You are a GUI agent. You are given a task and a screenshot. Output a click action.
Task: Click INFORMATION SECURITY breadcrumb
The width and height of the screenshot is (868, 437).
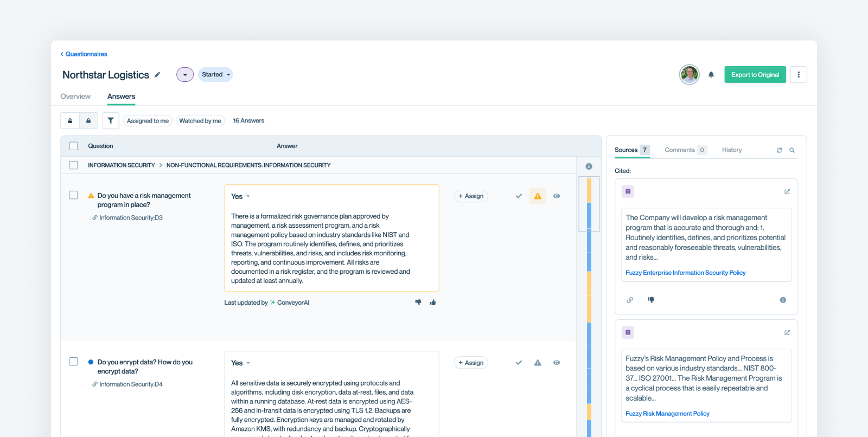click(x=122, y=165)
